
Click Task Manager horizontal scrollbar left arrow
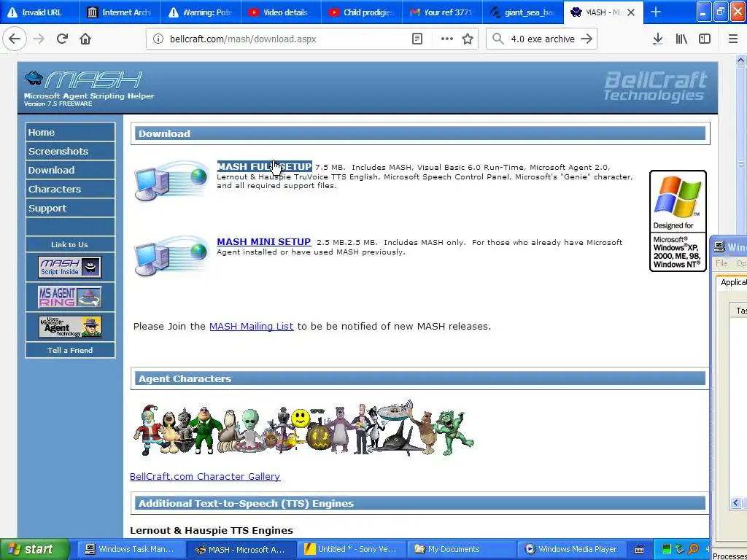[736, 503]
